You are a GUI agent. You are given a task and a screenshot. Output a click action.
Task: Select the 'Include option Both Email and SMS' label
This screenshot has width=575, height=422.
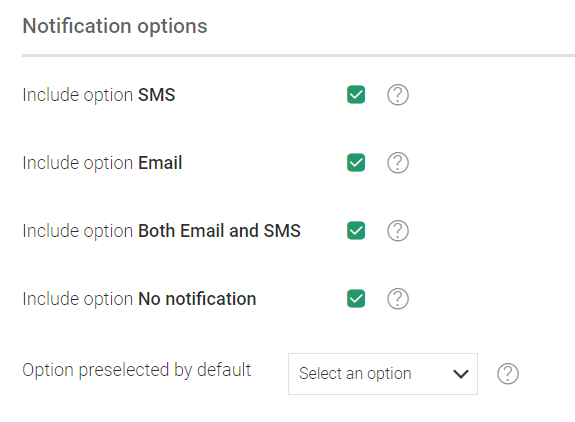pos(161,231)
